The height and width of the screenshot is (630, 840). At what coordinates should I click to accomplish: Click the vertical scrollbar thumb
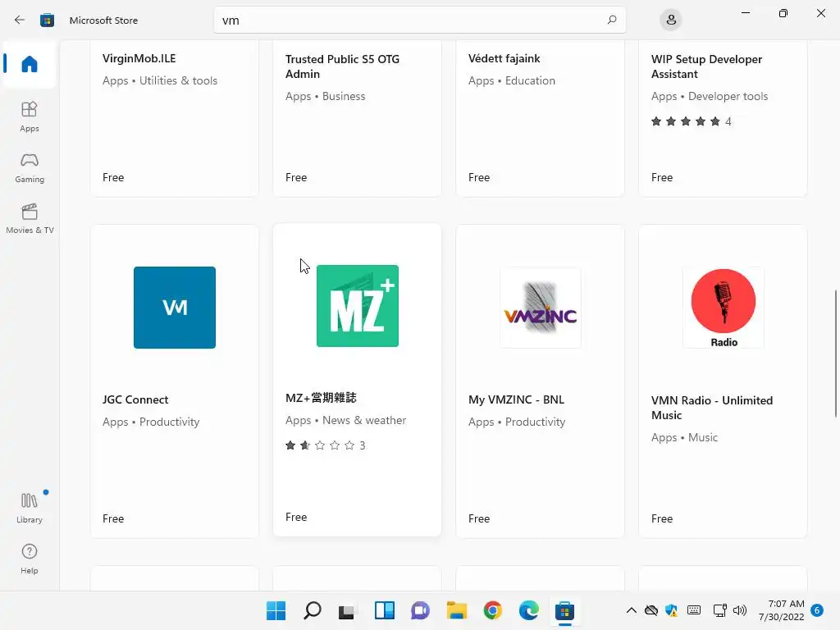(836, 353)
